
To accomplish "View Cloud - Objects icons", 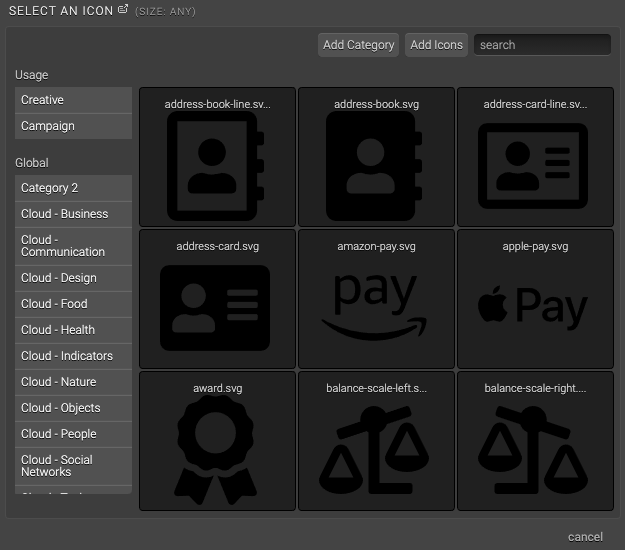I will pyautogui.click(x=73, y=408).
